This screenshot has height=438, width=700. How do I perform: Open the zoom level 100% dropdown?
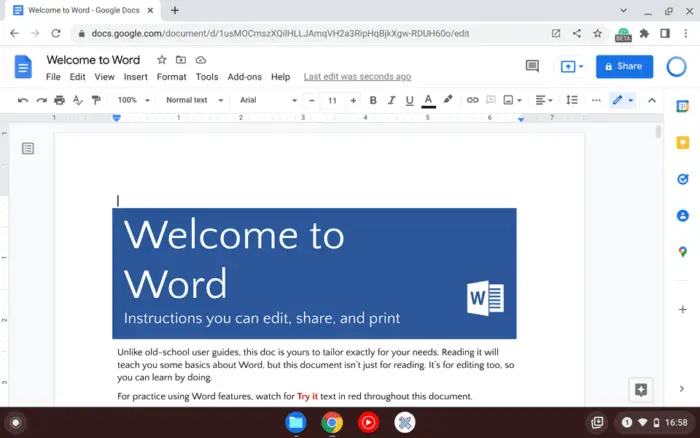[x=133, y=100]
